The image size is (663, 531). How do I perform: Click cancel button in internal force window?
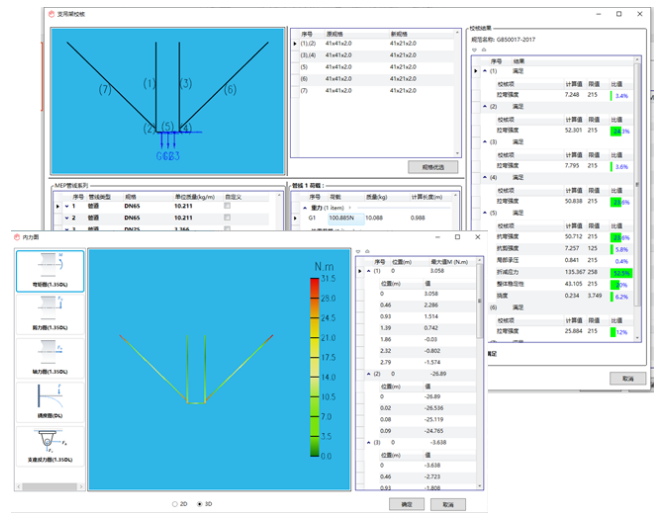[448, 504]
